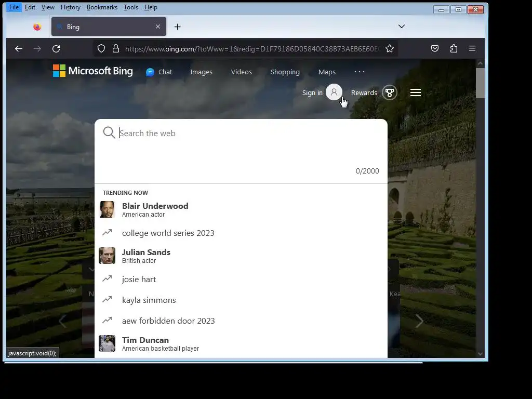Open Bing settings hamburger menu
Image resolution: width=532 pixels, height=399 pixels.
coord(416,92)
